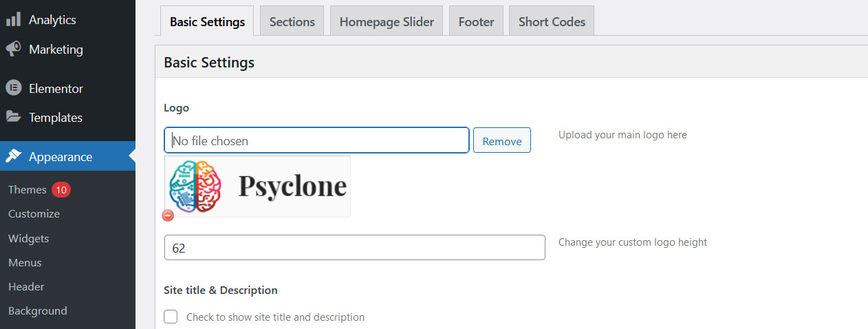
Task: Click the Templates folder icon
Action: (13, 117)
